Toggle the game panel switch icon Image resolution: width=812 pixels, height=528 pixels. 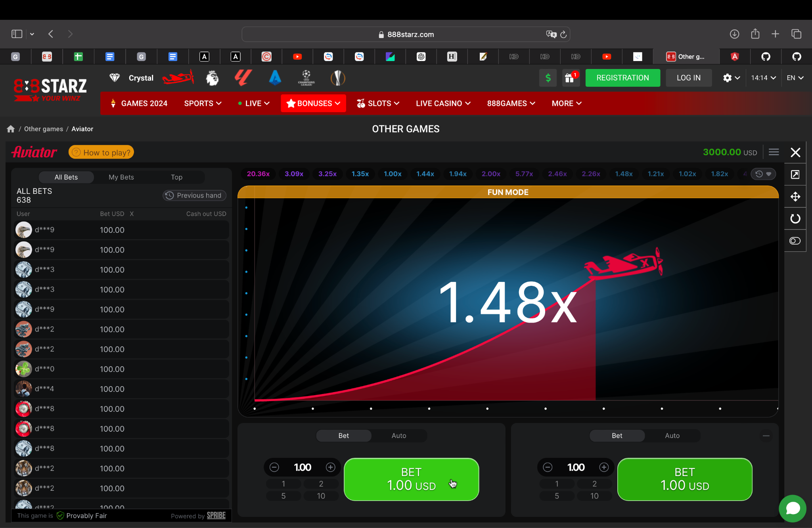[795, 241]
